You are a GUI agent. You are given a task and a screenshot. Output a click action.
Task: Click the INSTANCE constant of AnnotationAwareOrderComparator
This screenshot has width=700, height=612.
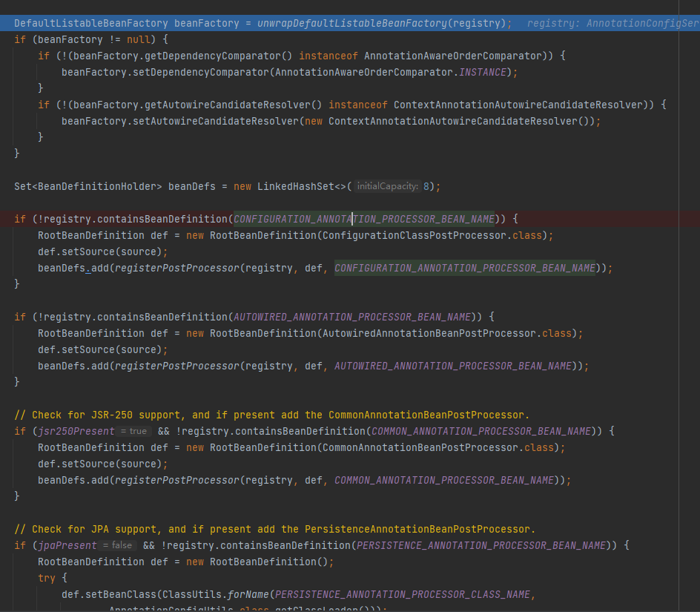click(x=483, y=73)
